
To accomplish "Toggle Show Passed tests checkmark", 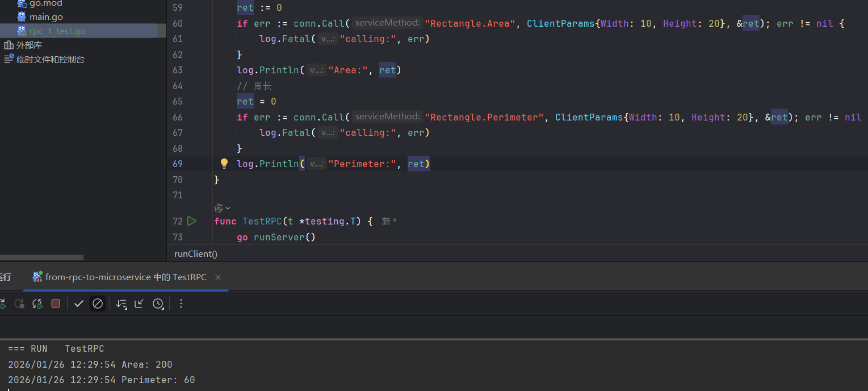I will pyautogui.click(x=79, y=303).
